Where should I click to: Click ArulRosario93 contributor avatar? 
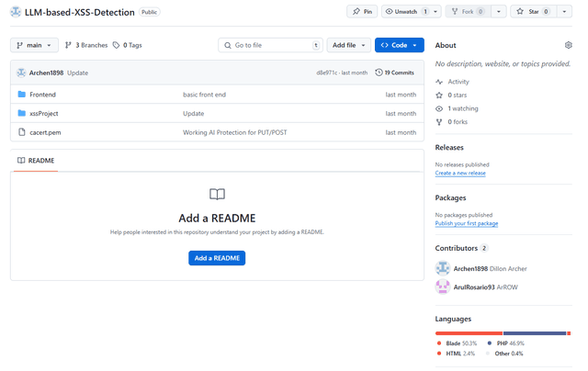point(443,287)
